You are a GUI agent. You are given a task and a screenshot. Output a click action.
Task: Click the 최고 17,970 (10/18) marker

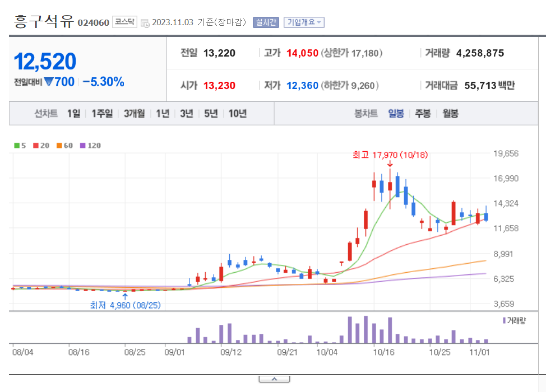pos(390,155)
